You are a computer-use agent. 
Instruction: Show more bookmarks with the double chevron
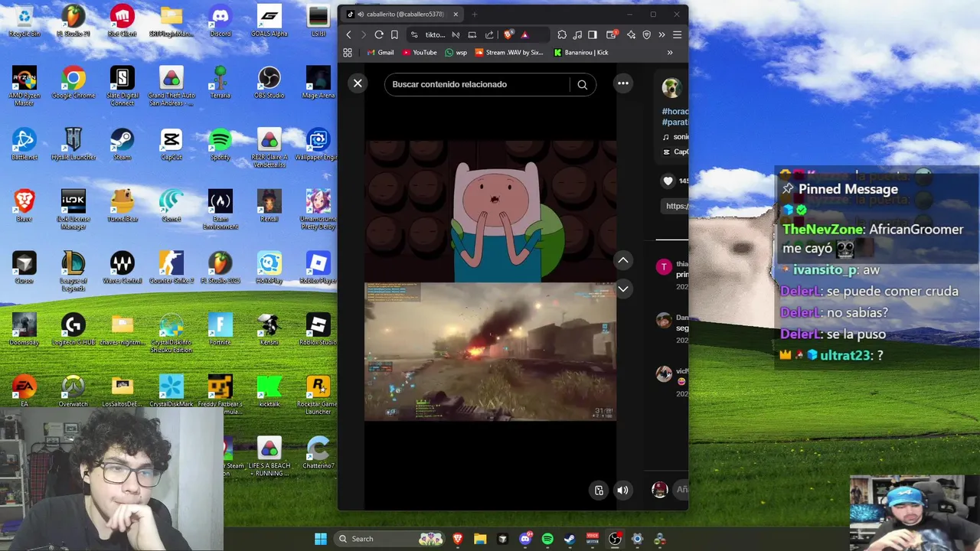click(670, 53)
